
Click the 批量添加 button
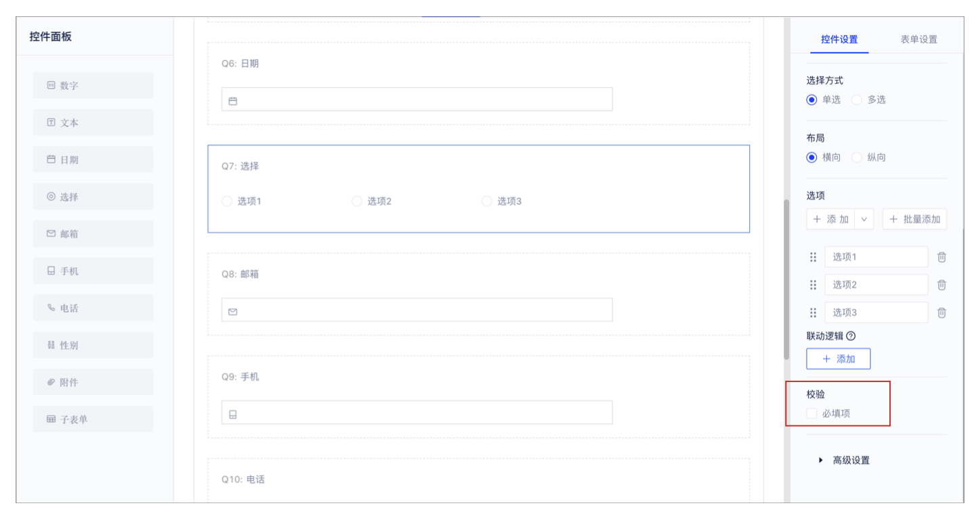pos(914,219)
